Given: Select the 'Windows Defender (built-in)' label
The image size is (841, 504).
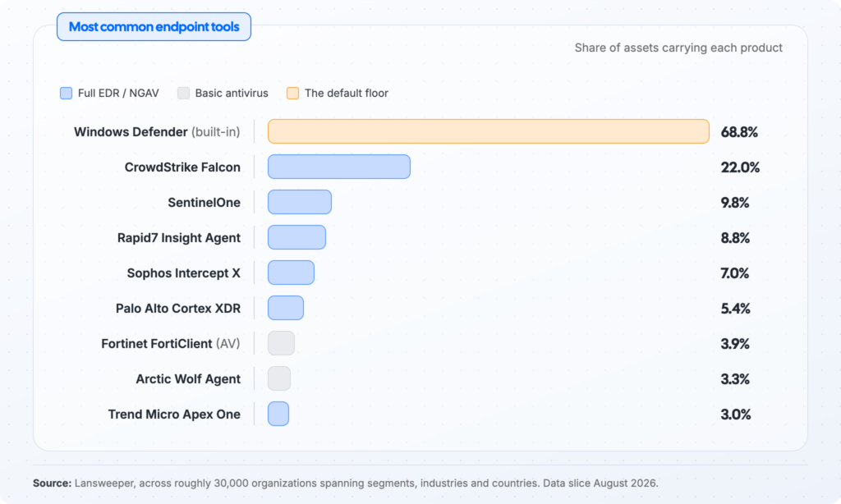Looking at the screenshot, I should 157,132.
